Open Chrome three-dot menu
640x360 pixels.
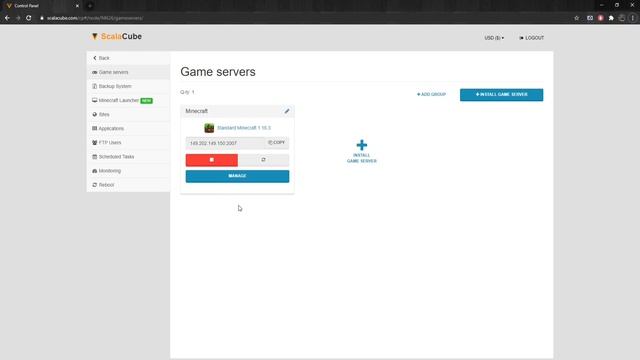tap(633, 18)
